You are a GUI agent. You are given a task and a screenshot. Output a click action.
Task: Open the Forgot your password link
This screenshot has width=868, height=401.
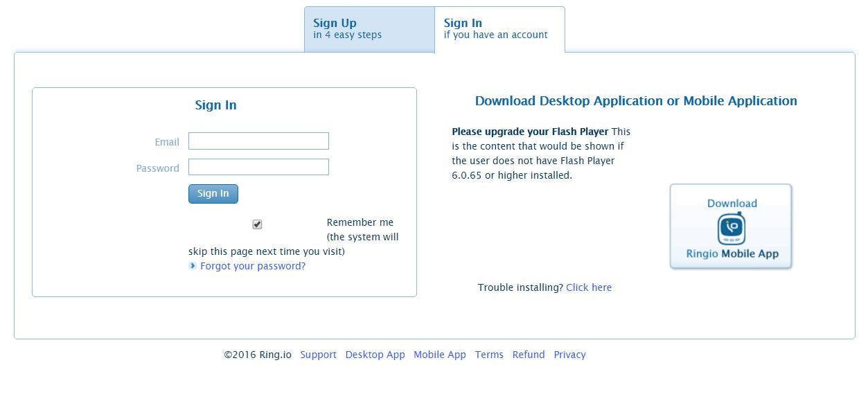pyautogui.click(x=253, y=266)
